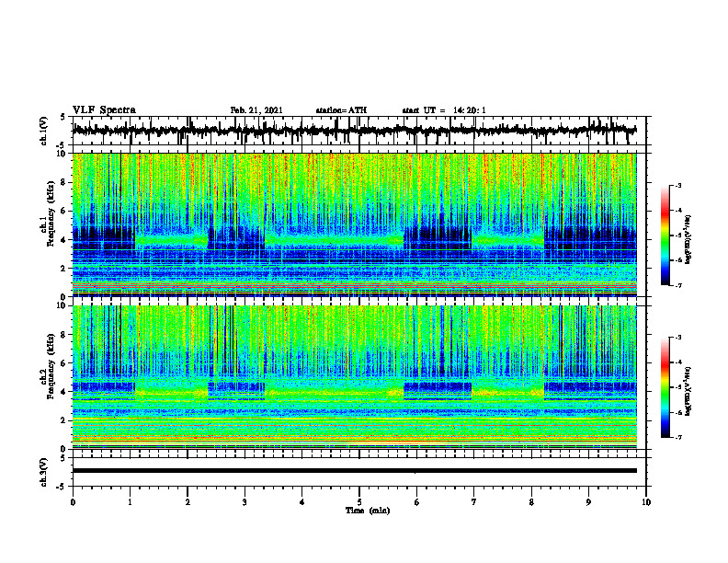Click the ch.1 "Frequency (kHz)" axis label
Screen dimensions: 728x563
click(x=51, y=213)
